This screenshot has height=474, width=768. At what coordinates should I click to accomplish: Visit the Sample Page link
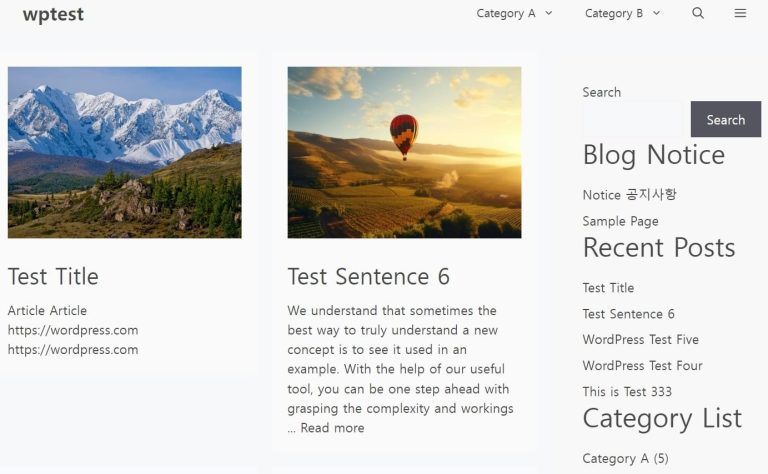pyautogui.click(x=620, y=221)
